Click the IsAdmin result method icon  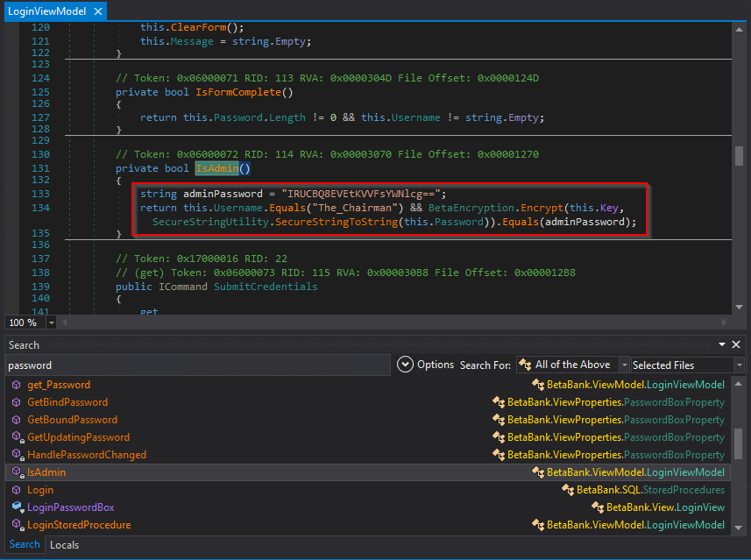click(16, 472)
